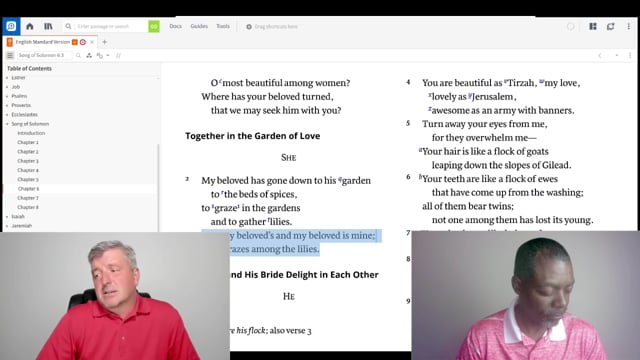This screenshot has width=640, height=360.
Task: Open Chapter 7 in contents
Action: (28, 198)
